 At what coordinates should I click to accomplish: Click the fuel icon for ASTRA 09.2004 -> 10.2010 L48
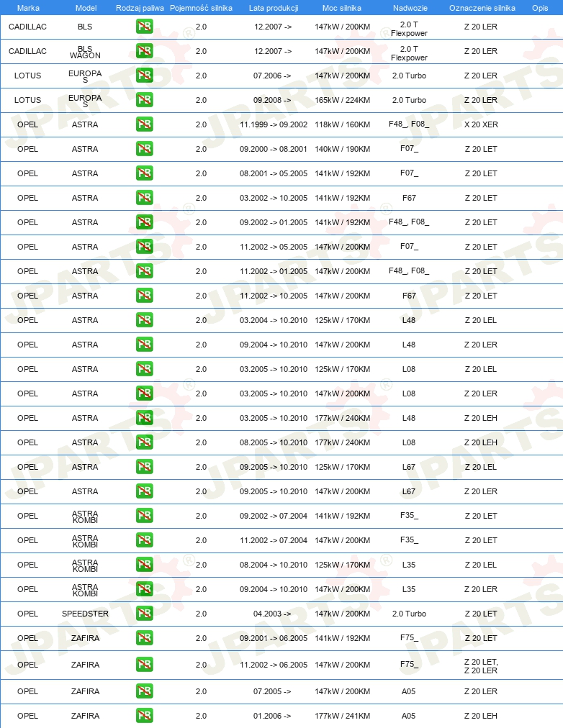click(x=145, y=345)
